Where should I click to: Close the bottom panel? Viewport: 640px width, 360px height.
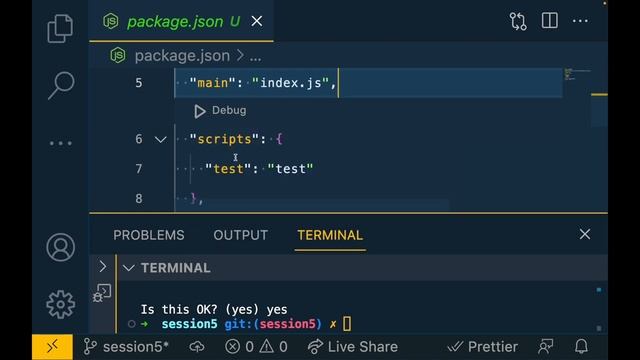[584, 234]
